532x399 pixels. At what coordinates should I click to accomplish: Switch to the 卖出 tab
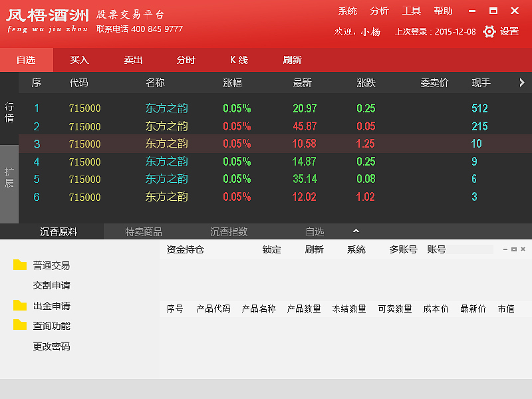click(133, 60)
